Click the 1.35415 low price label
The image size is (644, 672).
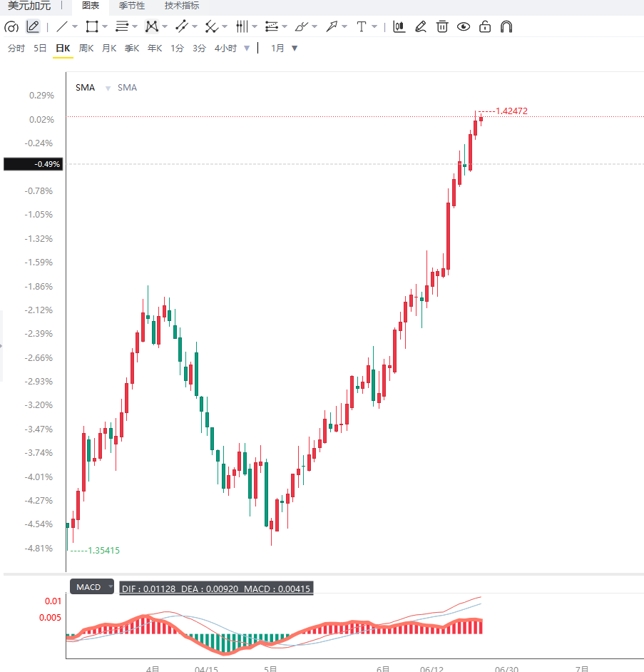pyautogui.click(x=103, y=550)
